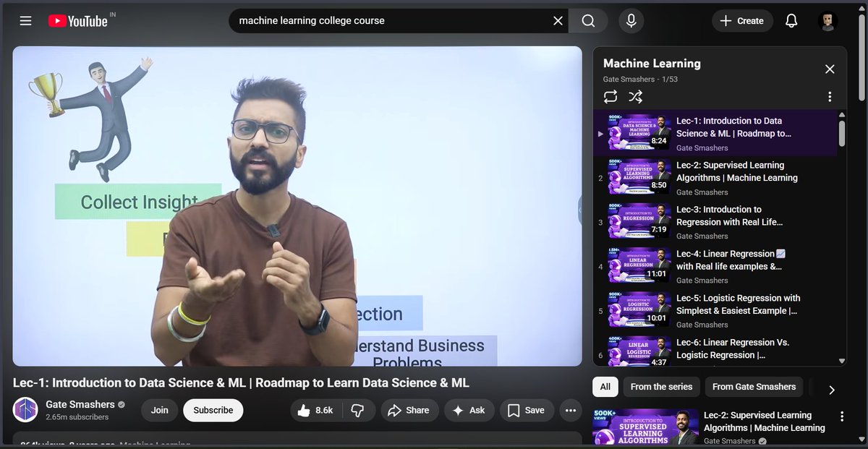The height and width of the screenshot is (449, 868).
Task: Toggle loop playlist icon
Action: (x=610, y=97)
